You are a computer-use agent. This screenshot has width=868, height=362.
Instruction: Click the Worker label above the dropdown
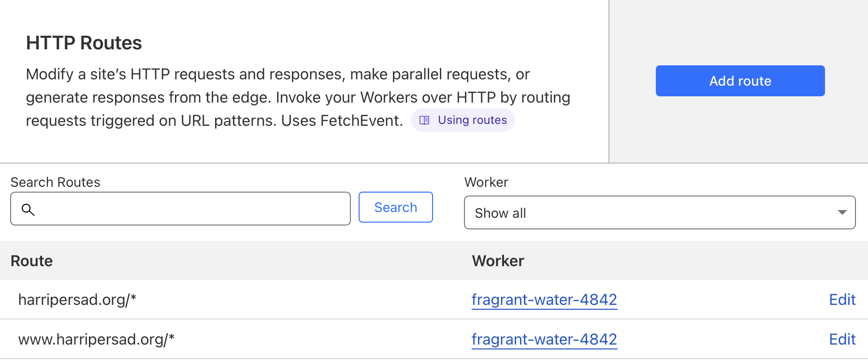click(486, 182)
